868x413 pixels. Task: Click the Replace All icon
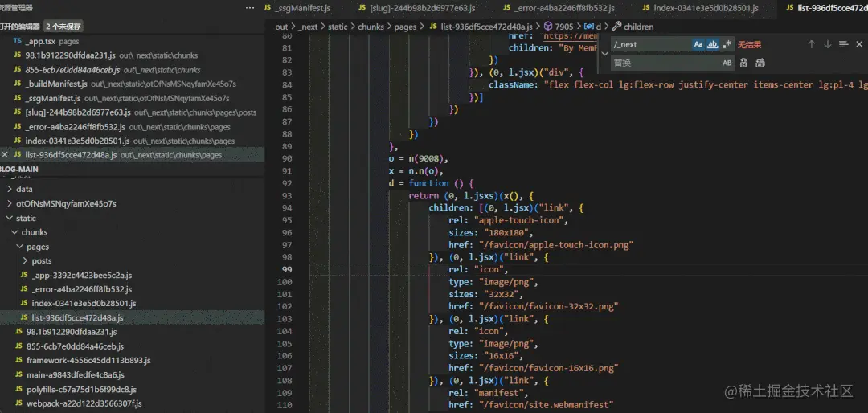[760, 63]
